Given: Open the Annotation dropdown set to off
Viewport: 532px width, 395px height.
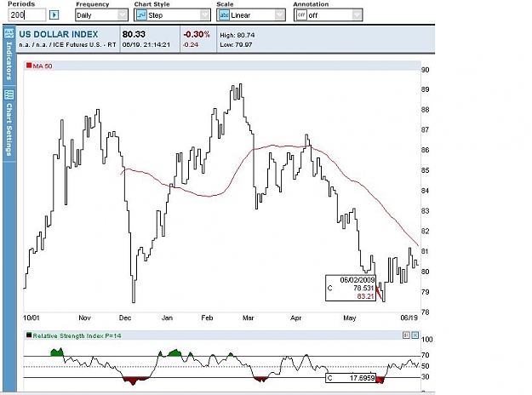Looking at the screenshot, I should coord(328,15).
